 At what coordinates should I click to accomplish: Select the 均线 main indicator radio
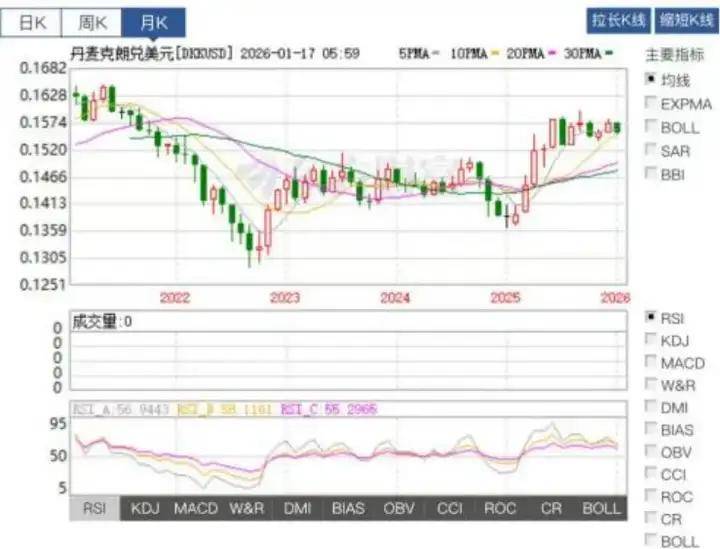(650, 79)
